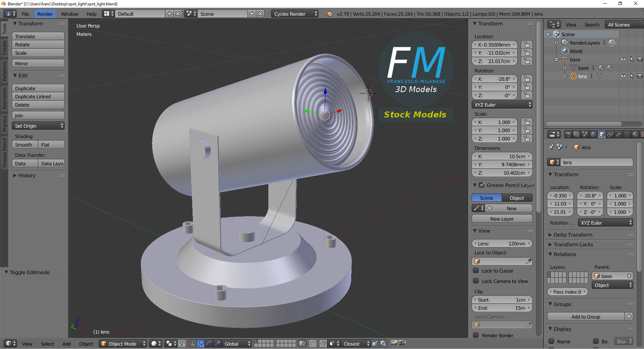Screen dimensions: 644x349
Task: Click the scale manipulator icon
Action: (217, 344)
